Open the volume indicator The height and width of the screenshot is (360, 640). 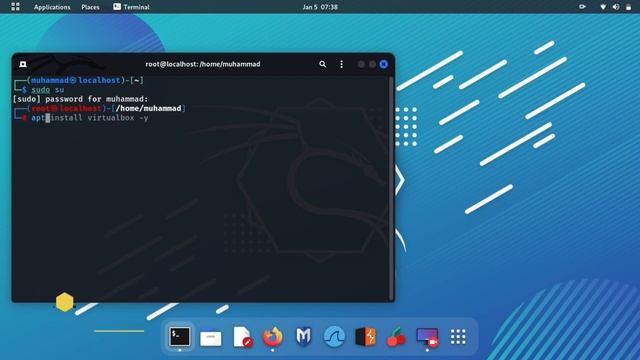[616, 7]
